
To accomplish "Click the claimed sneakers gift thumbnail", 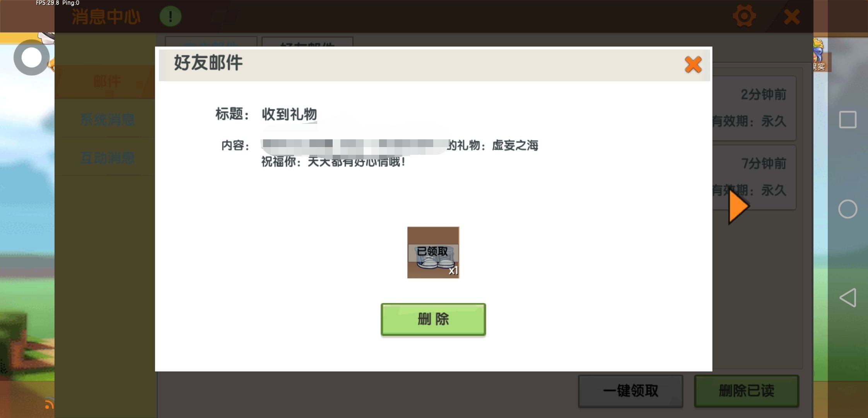I will pos(433,252).
